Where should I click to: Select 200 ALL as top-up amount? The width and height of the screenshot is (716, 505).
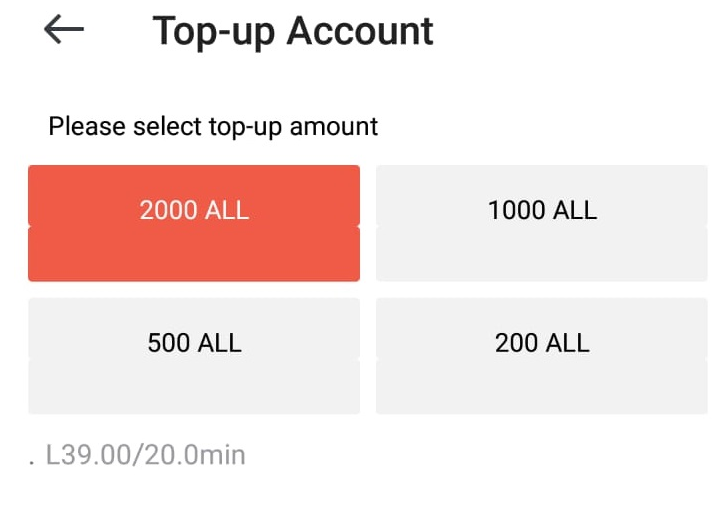click(541, 355)
